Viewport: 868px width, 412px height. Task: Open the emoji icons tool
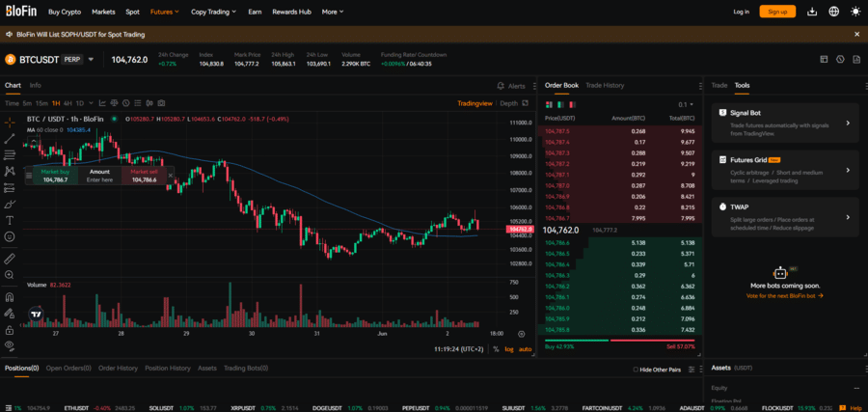point(10,236)
